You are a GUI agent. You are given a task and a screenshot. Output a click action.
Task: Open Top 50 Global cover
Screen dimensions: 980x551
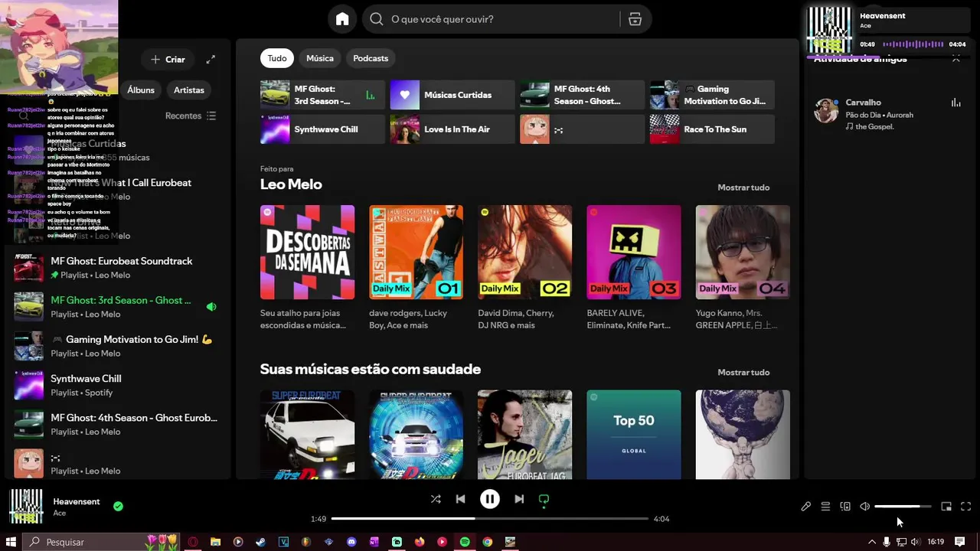pos(634,435)
